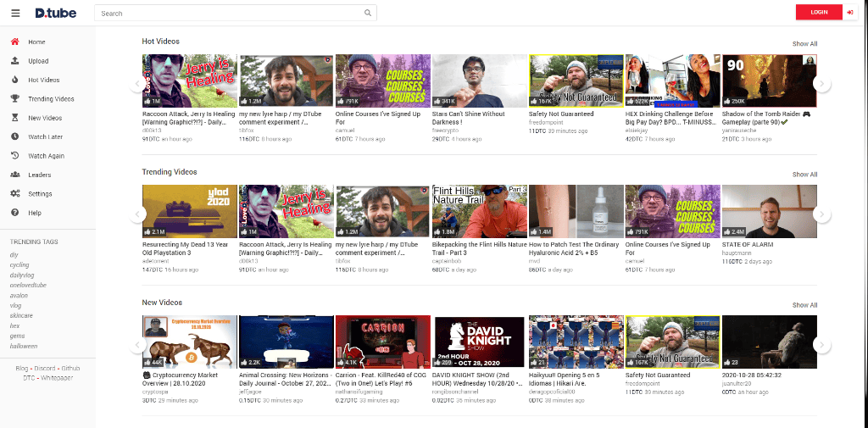868x428 pixels.
Task: Open HEX Drinking Challenge video title
Action: 671,117
